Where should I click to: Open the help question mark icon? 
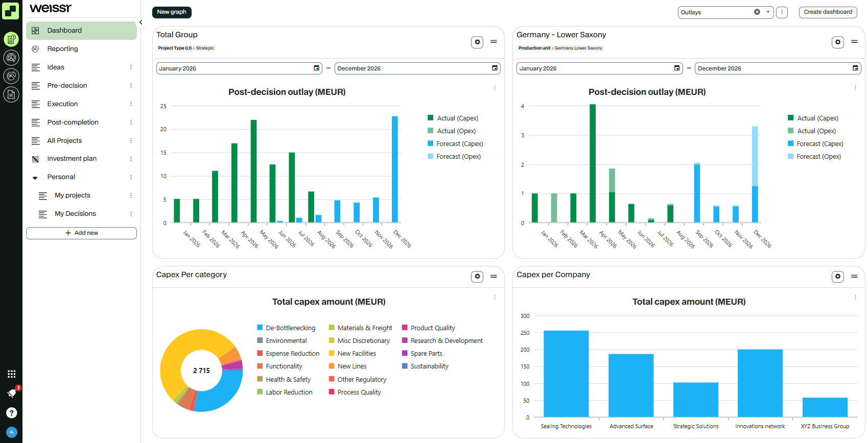pos(12,413)
